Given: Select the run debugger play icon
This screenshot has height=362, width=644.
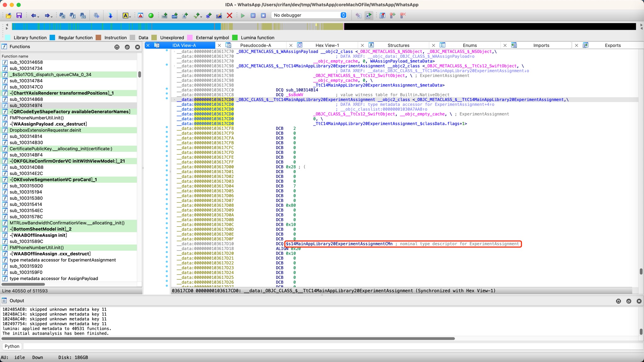Looking at the screenshot, I should coord(243,15).
